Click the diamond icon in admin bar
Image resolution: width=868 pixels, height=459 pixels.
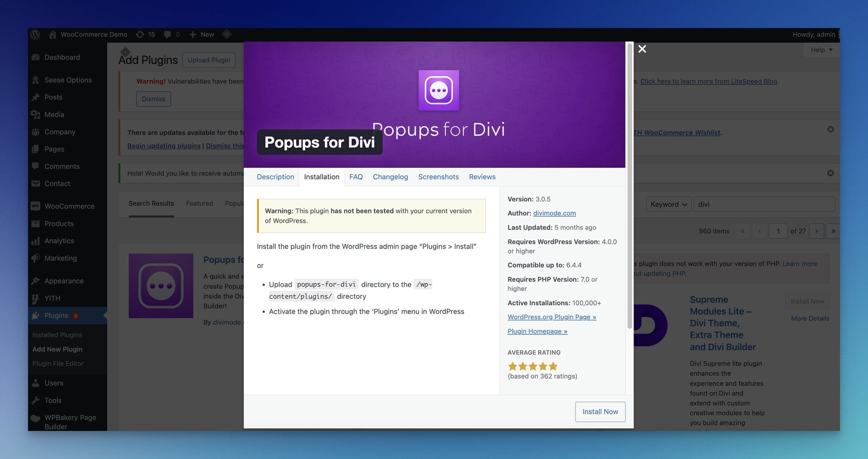(x=227, y=34)
